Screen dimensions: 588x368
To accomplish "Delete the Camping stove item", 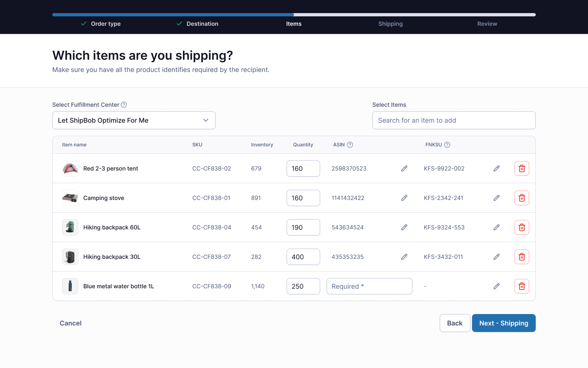I will coord(521,198).
